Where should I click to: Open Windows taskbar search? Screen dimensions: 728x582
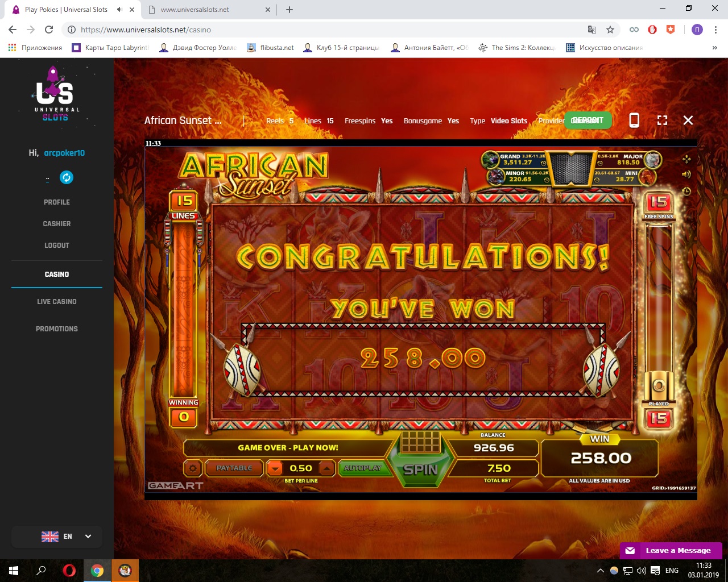point(41,571)
